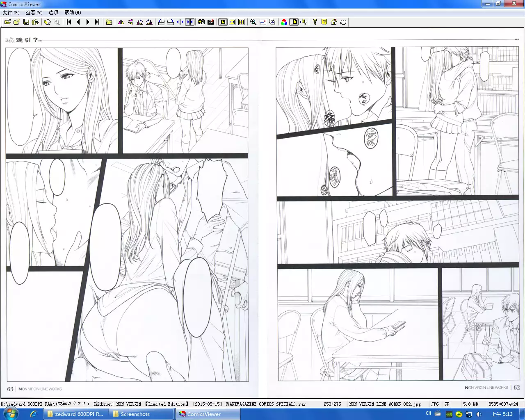
Task: Flip the image horizontally
Action: pyautogui.click(x=121, y=22)
